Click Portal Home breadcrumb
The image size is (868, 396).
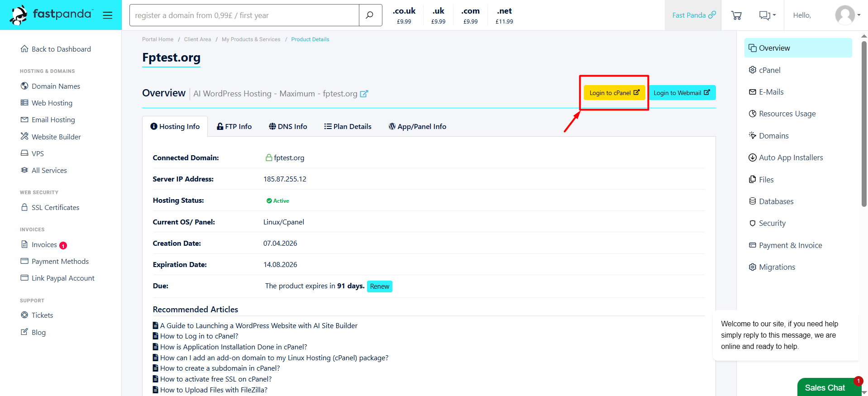157,39
